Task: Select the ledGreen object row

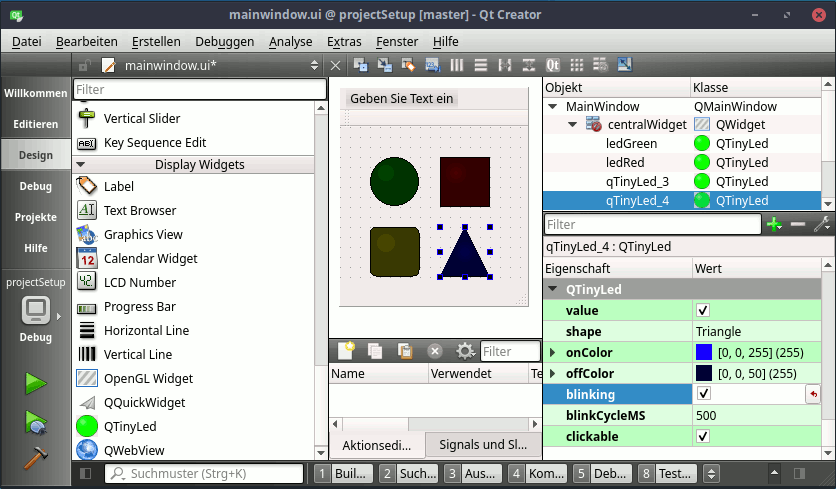Action: tap(682, 143)
